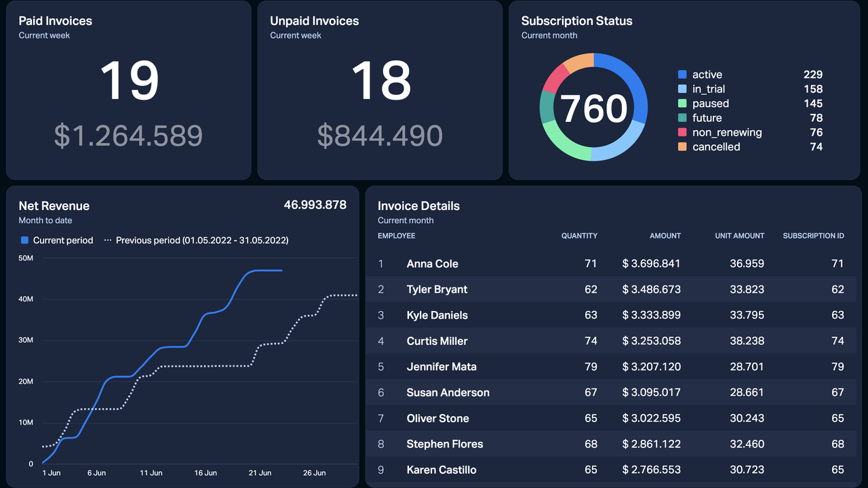Sort by the SUBSCRIPTION ID column header
Screen dimensions: 868x488
813,236
